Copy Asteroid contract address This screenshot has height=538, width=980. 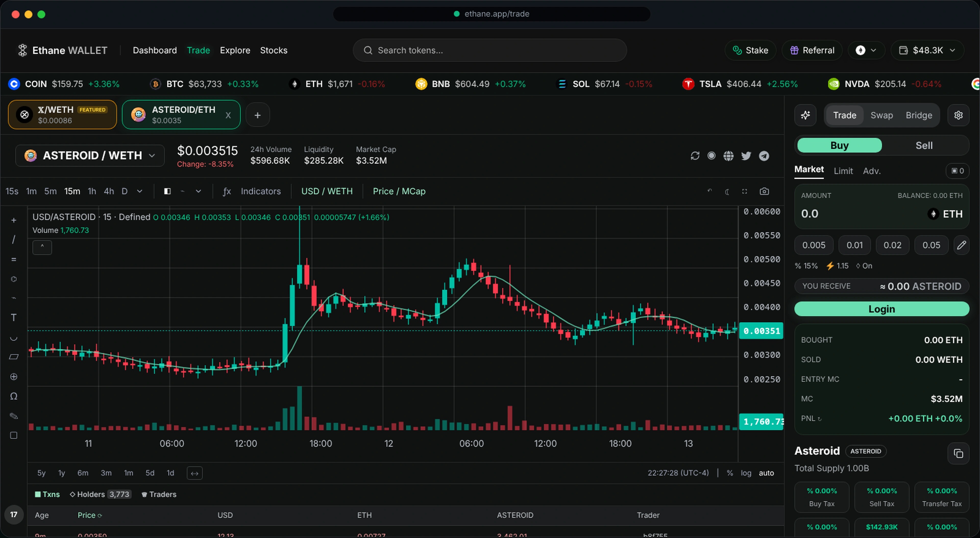[x=958, y=453]
